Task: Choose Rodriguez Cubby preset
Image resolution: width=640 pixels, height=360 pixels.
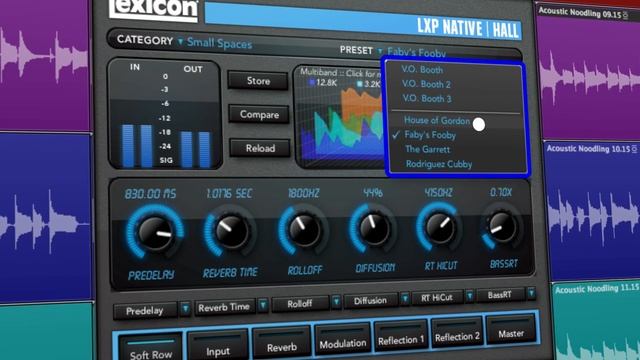Action: (x=439, y=164)
